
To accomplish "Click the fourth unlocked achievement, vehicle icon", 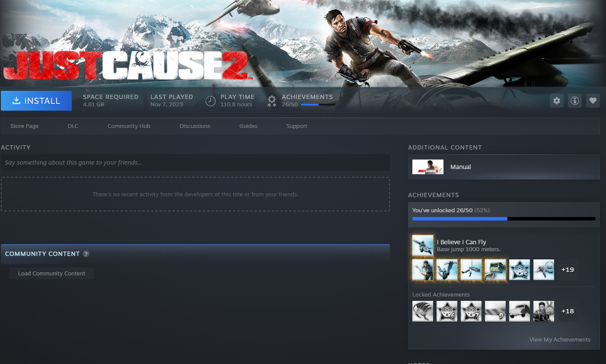I will click(495, 270).
